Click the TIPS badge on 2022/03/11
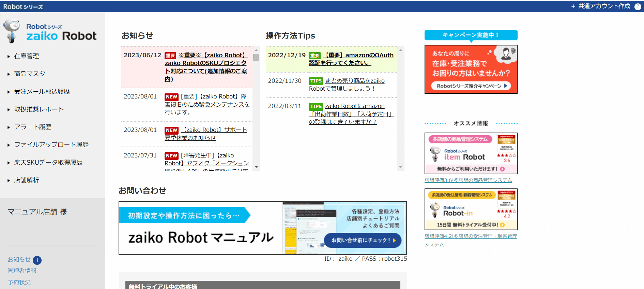 pyautogui.click(x=316, y=107)
